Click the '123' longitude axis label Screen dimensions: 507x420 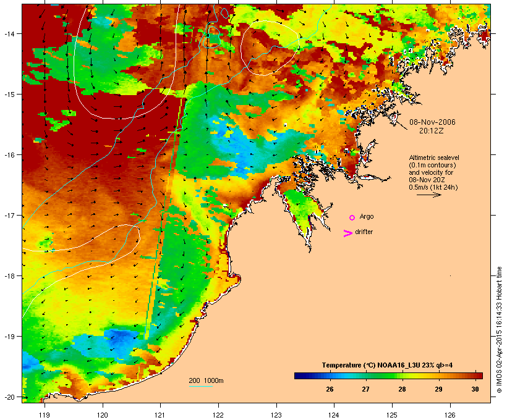coord(276,415)
